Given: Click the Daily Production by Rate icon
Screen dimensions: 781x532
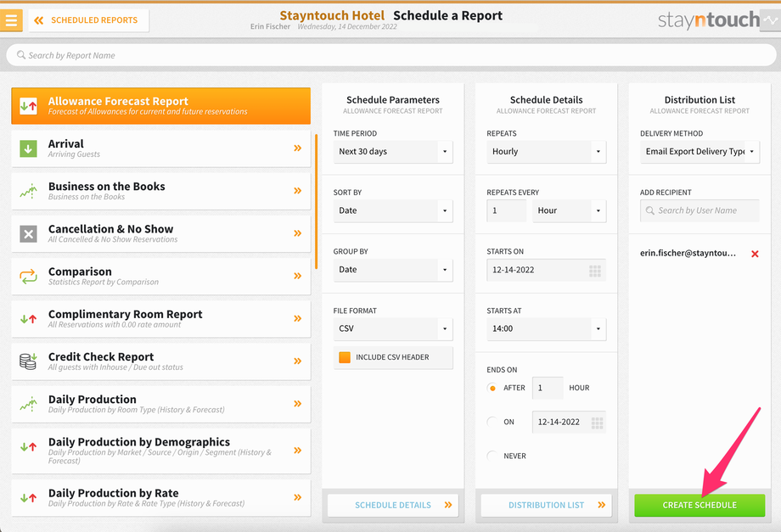Looking at the screenshot, I should coord(28,498).
